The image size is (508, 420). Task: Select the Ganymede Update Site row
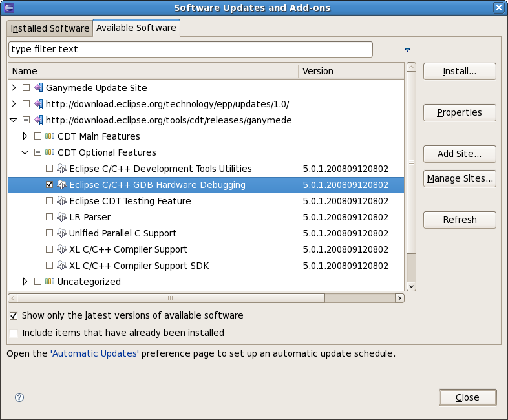coord(206,88)
